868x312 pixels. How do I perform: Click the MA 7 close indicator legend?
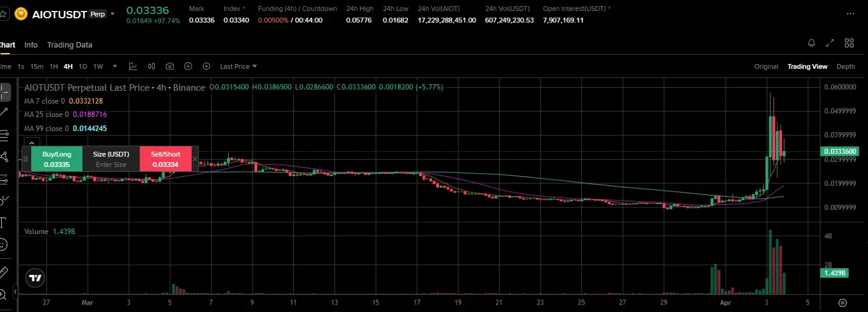click(x=63, y=101)
